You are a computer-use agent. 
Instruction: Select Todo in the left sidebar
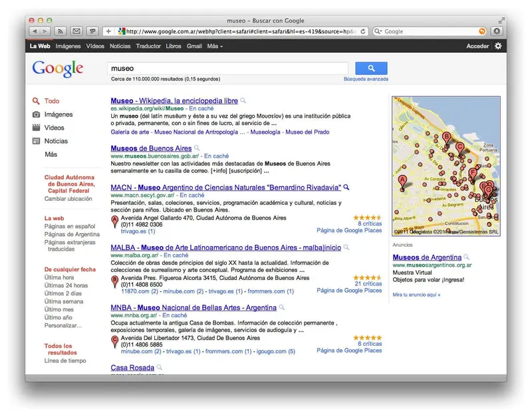(52, 101)
